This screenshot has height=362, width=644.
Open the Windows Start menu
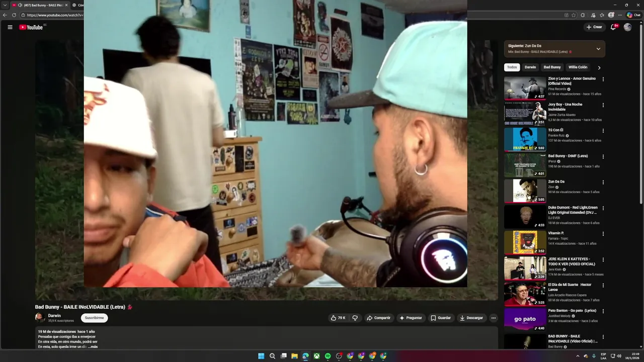(x=261, y=356)
